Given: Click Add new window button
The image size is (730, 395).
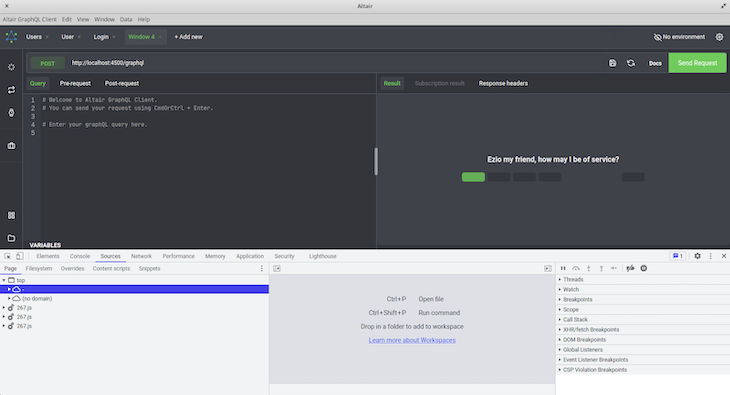Looking at the screenshot, I should [188, 37].
